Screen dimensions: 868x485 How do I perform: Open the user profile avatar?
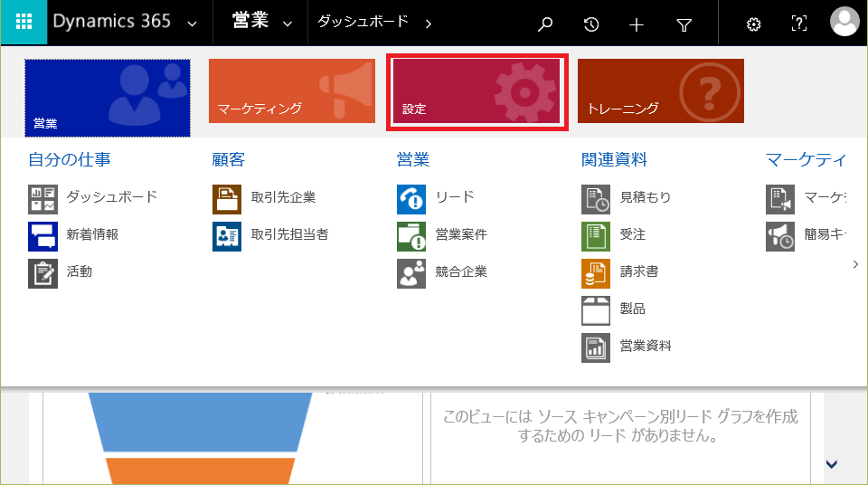(844, 22)
